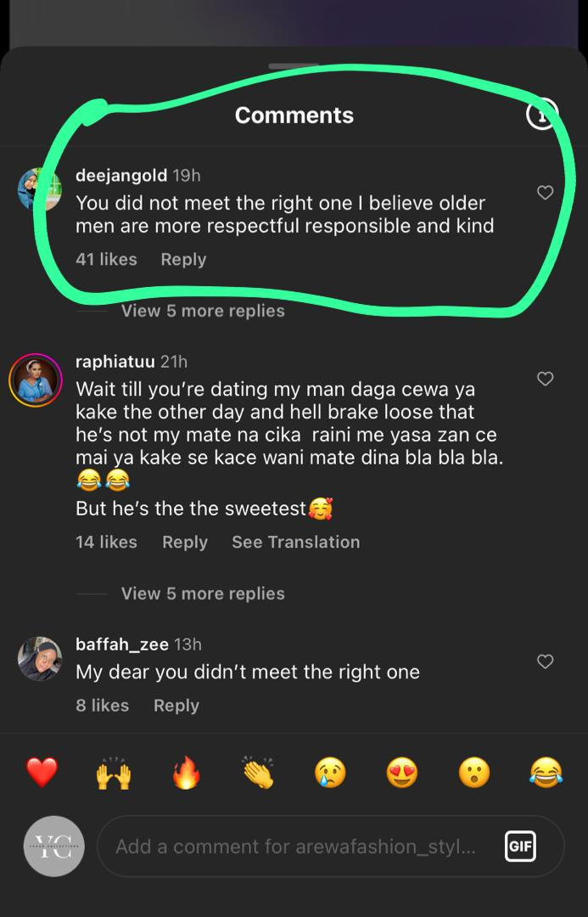The height and width of the screenshot is (917, 588).
Task: Open the GIF picker
Action: [520, 847]
